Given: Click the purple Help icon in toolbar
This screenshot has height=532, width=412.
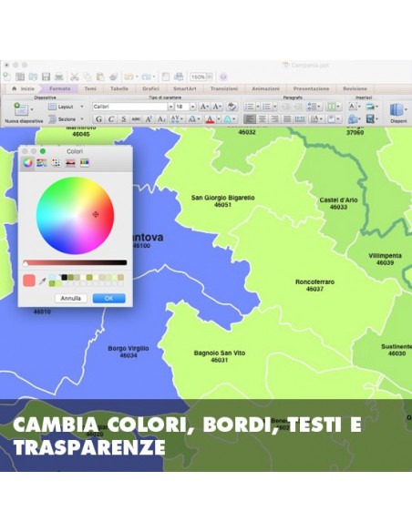Looking at the screenshot, I should pos(223,77).
